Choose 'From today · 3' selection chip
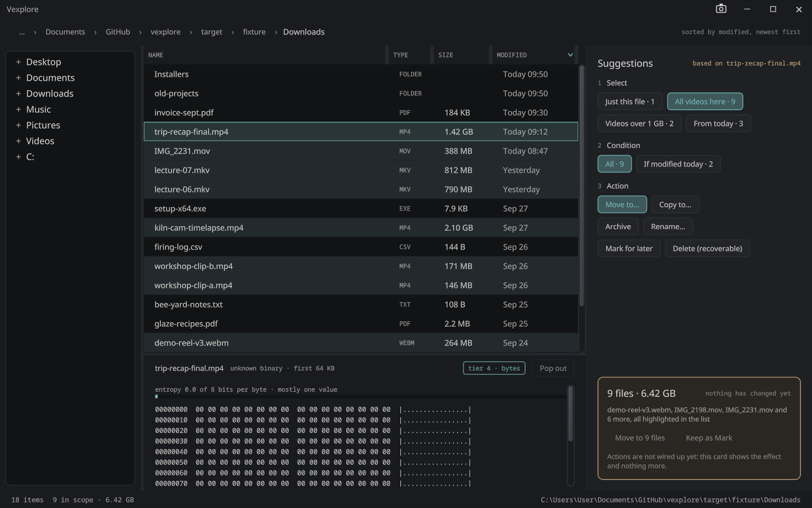Image resolution: width=812 pixels, height=508 pixels. pyautogui.click(x=718, y=124)
